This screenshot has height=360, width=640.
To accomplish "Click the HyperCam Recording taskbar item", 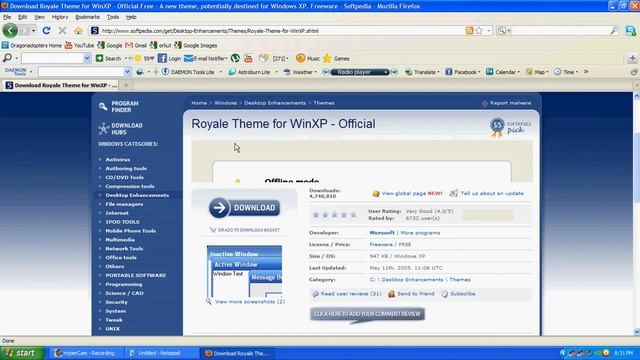I will point(85,353).
